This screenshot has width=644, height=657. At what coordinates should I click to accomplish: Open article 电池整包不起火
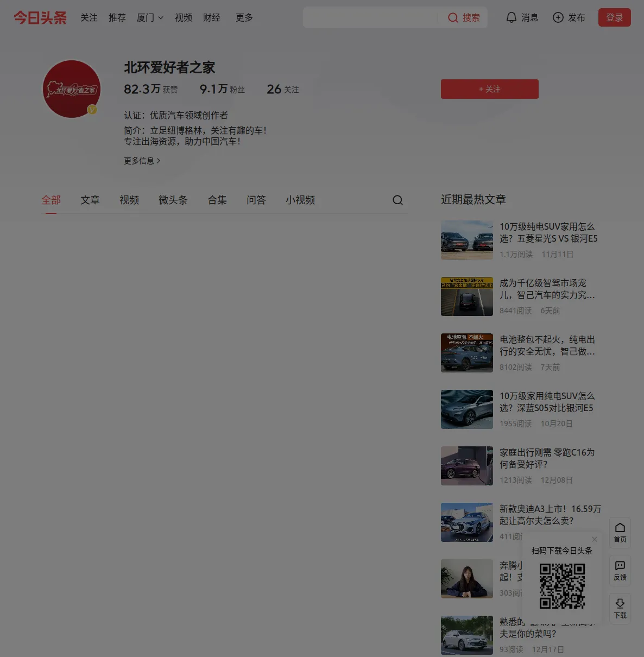click(x=547, y=345)
